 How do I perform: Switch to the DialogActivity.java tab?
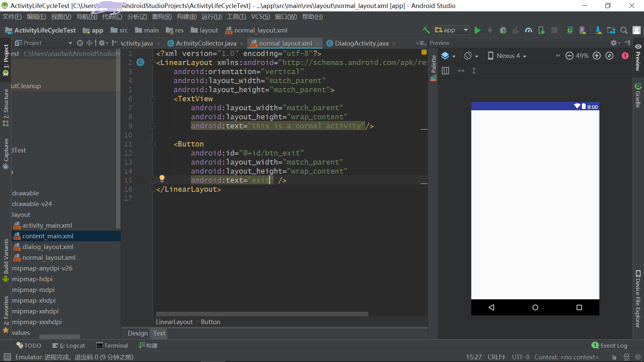[361, 43]
